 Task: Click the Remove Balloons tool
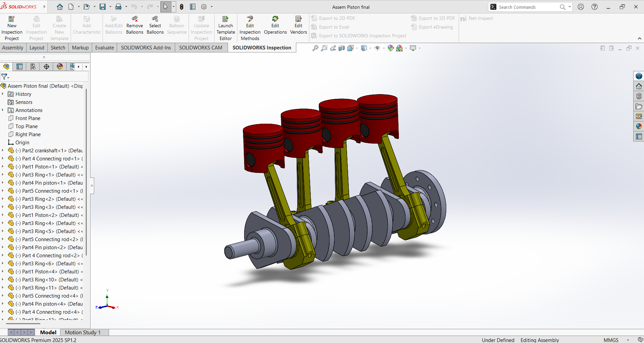point(135,25)
